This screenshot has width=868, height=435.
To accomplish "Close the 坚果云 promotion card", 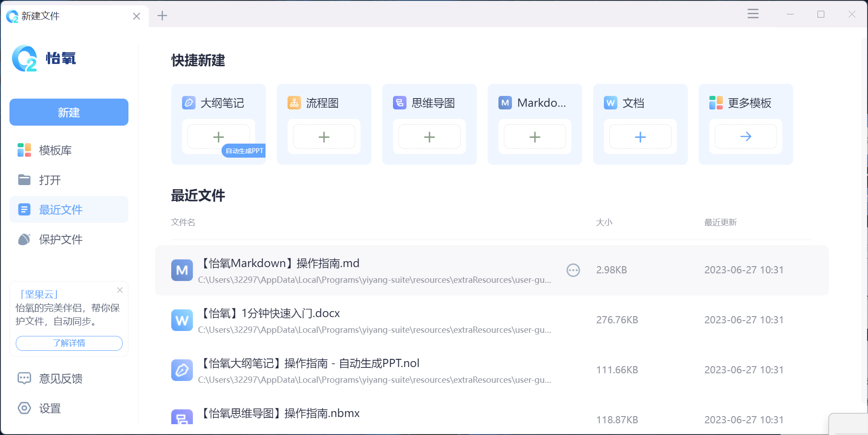I will (x=120, y=290).
